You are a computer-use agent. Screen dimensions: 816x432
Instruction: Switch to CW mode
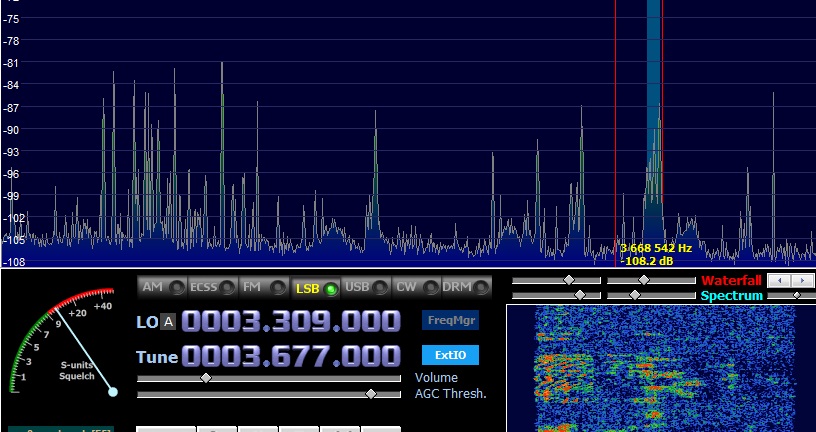tap(416, 287)
